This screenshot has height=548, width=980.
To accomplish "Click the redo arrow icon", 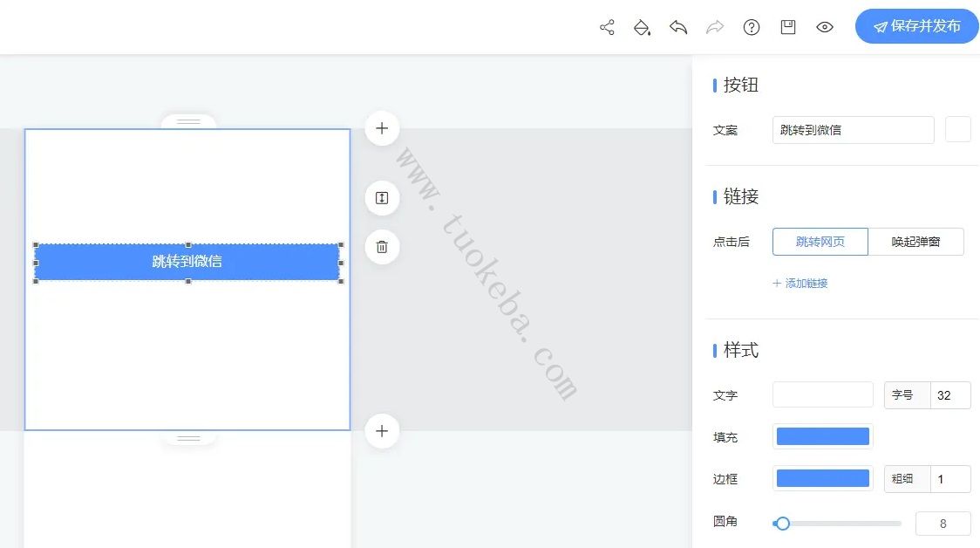I will (x=715, y=27).
